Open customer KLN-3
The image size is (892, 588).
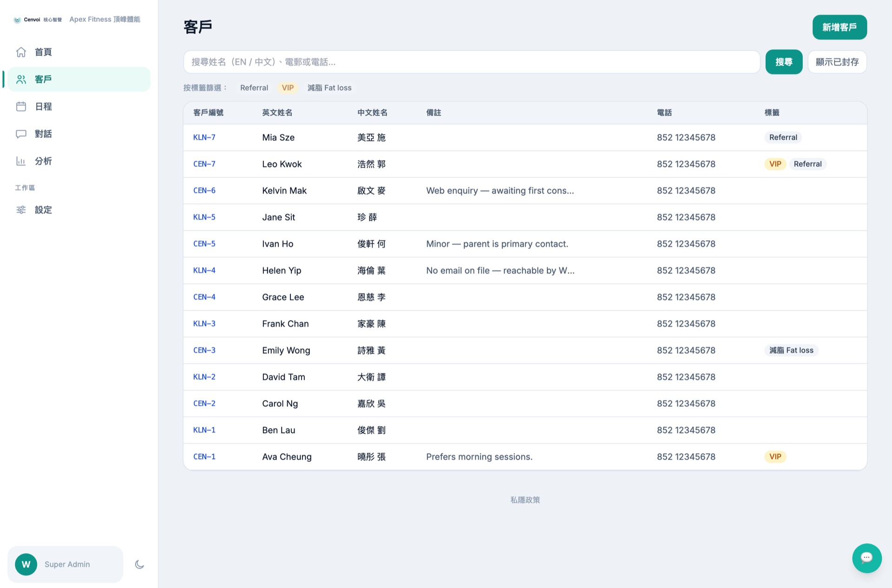click(204, 324)
